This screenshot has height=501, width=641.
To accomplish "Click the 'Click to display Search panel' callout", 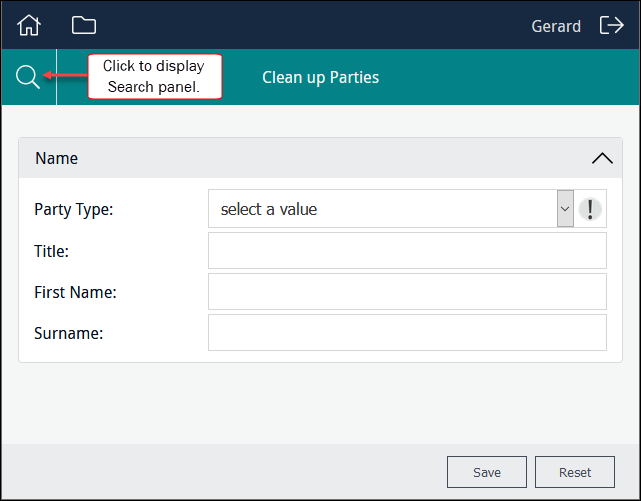I will pyautogui.click(x=155, y=76).
